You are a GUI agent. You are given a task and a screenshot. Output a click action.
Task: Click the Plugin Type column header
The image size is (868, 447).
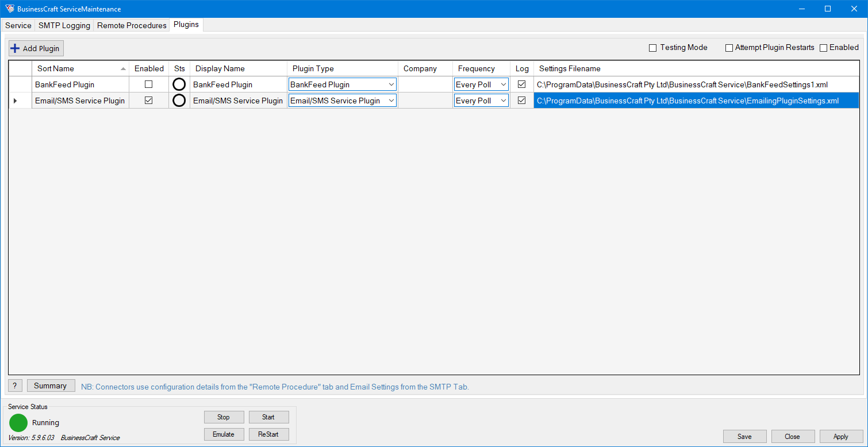tap(343, 68)
